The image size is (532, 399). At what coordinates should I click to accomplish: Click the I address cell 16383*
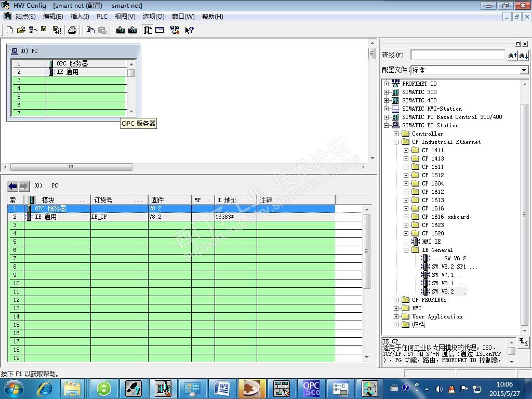click(235, 217)
